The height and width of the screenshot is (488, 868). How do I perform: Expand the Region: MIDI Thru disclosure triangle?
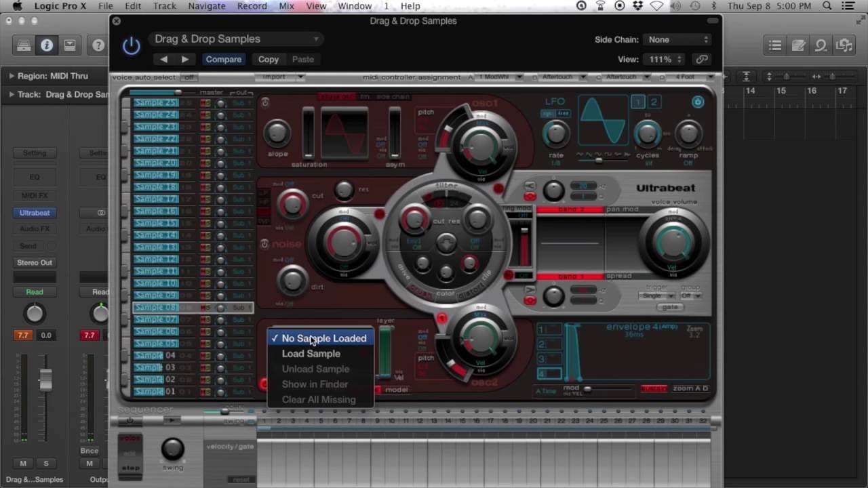point(12,77)
